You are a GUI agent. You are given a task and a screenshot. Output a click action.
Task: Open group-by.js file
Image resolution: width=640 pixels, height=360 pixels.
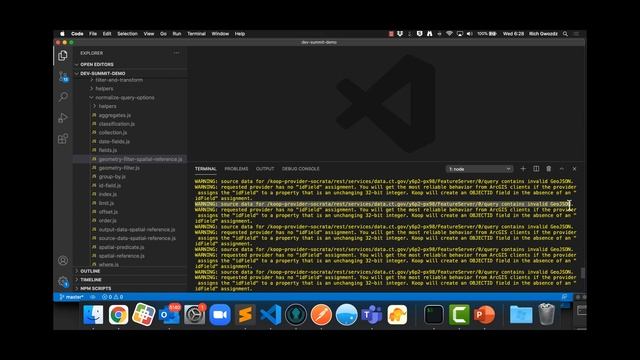tap(112, 177)
